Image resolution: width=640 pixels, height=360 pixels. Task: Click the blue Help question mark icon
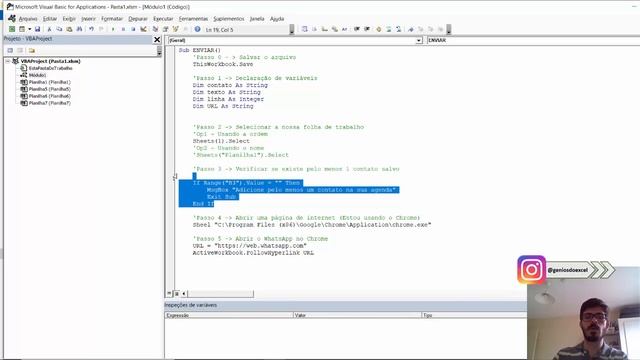tap(197, 29)
